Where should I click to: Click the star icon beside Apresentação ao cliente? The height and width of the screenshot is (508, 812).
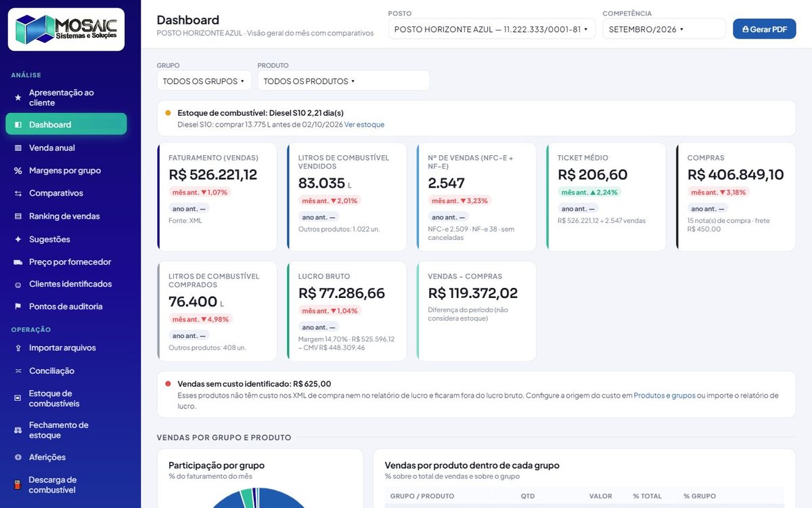pyautogui.click(x=18, y=98)
